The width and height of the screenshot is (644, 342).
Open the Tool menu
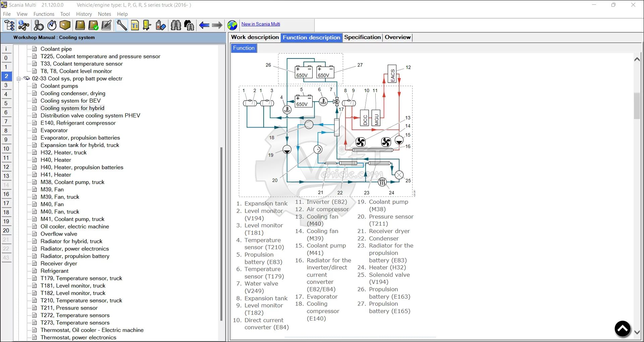pyautogui.click(x=65, y=14)
